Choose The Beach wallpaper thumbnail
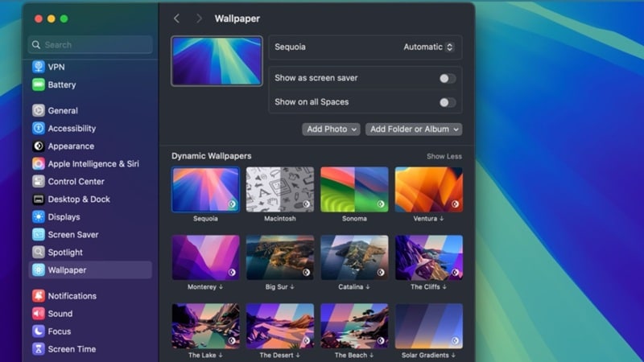This screenshot has width=644, height=362. click(x=354, y=326)
